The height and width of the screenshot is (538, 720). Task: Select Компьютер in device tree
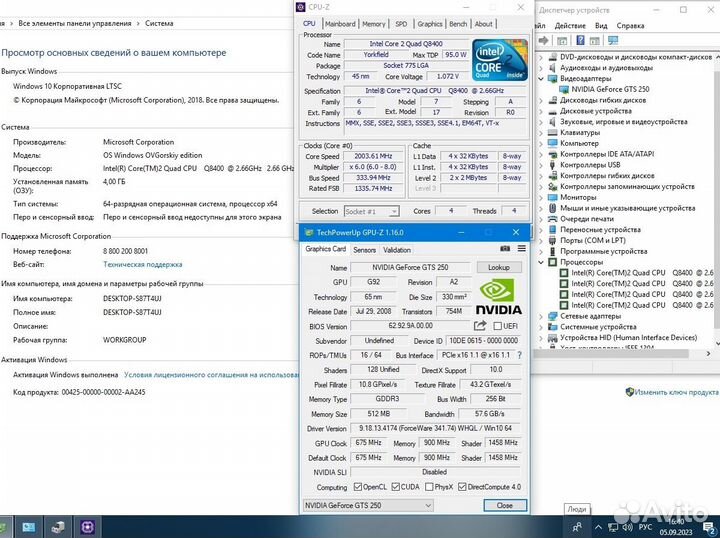[x=579, y=143]
